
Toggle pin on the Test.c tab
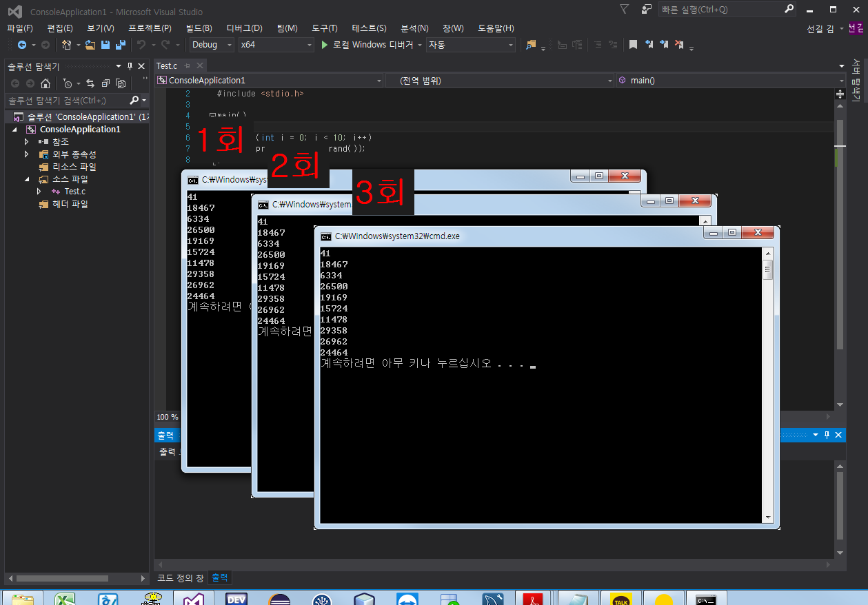click(x=187, y=66)
